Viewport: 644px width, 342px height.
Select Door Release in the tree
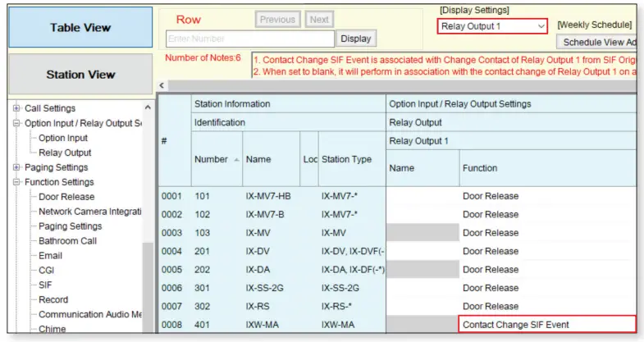66,197
